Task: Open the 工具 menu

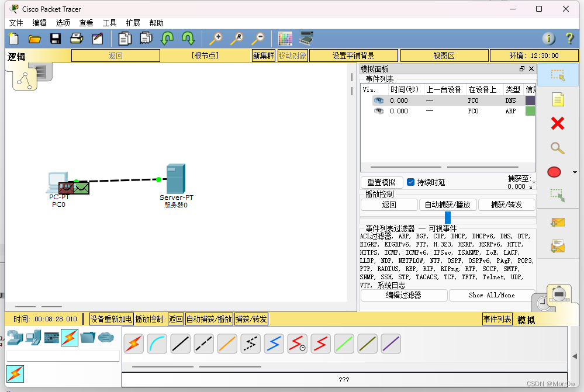Action: (109, 23)
